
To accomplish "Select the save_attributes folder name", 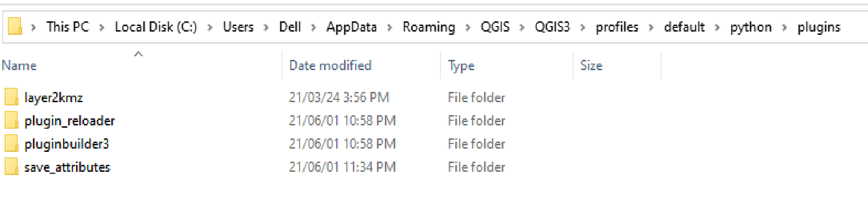I will pyautogui.click(x=67, y=167).
